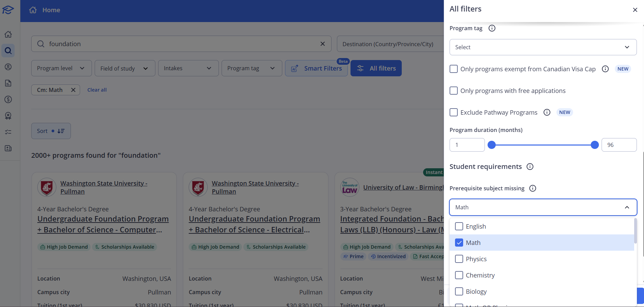Focus the foundation search input field
Viewport: 644px width, 307px height.
181,44
